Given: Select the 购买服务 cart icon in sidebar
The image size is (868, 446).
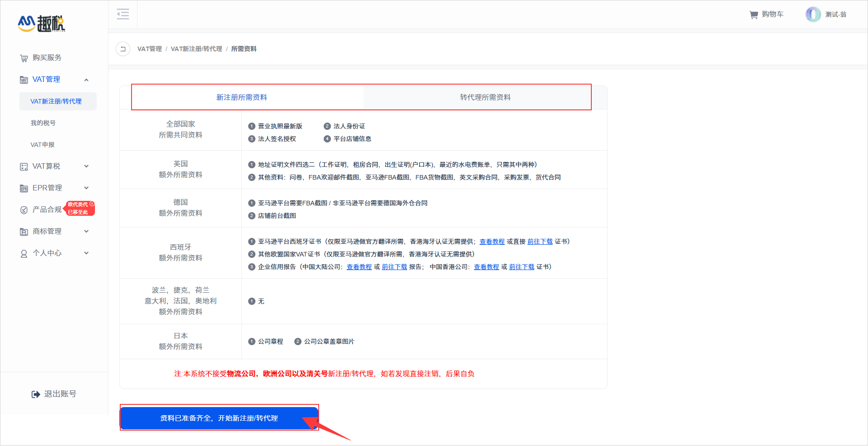Looking at the screenshot, I should tap(24, 57).
